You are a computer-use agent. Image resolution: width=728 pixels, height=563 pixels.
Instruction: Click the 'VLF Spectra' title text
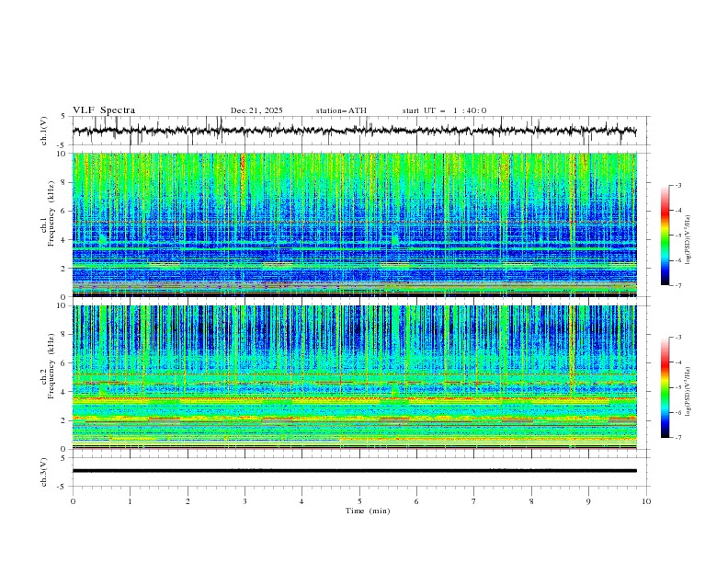tap(104, 110)
